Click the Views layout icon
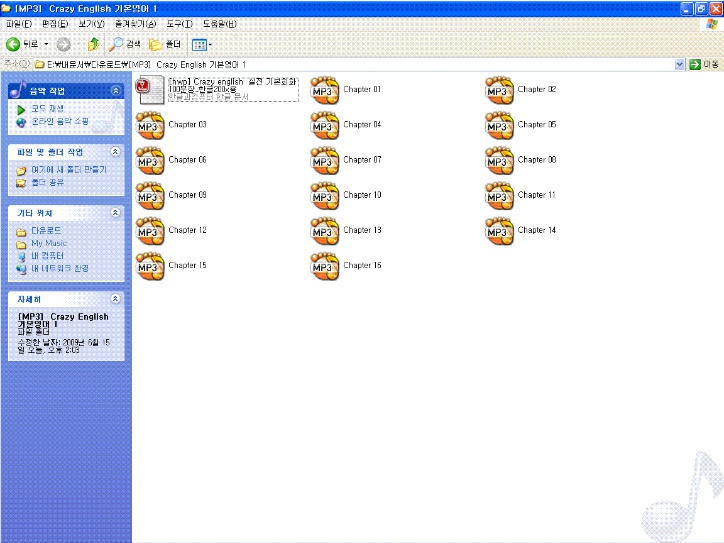This screenshot has height=543, width=724. 199,45
